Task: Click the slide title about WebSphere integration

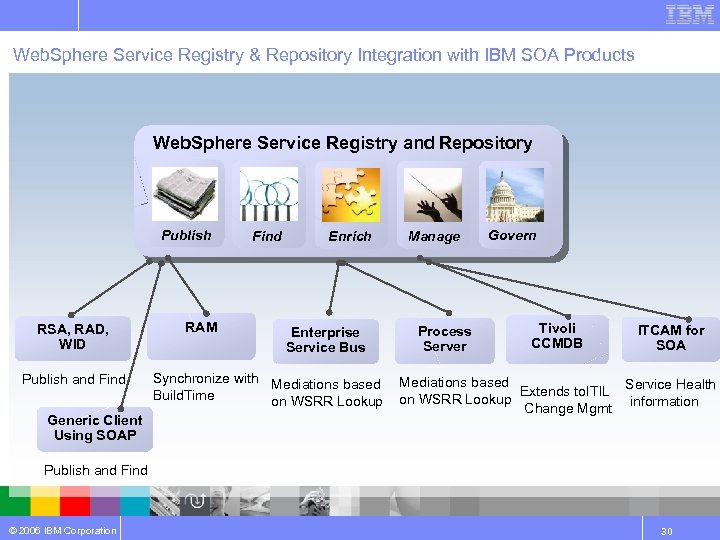Action: (323, 55)
